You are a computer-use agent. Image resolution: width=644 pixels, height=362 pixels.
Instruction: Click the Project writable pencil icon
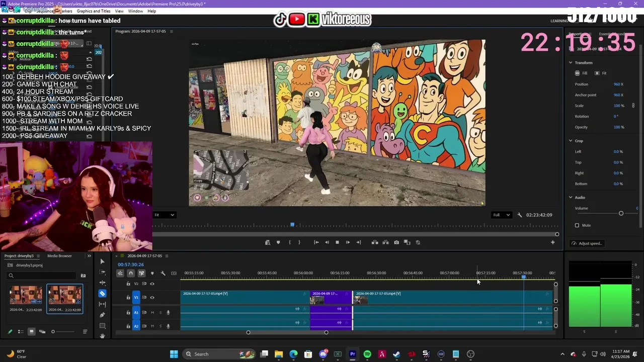pos(10,331)
